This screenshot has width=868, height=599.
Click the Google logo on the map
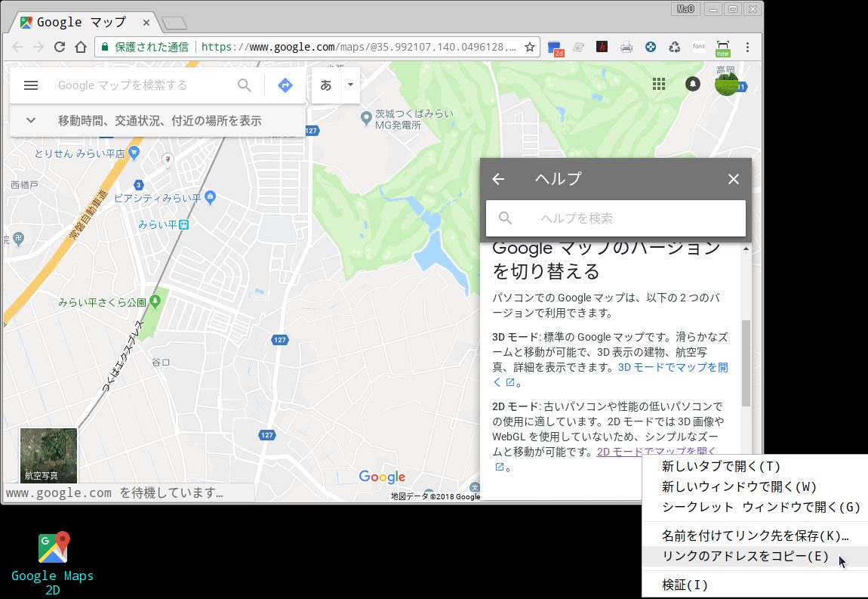tap(382, 477)
